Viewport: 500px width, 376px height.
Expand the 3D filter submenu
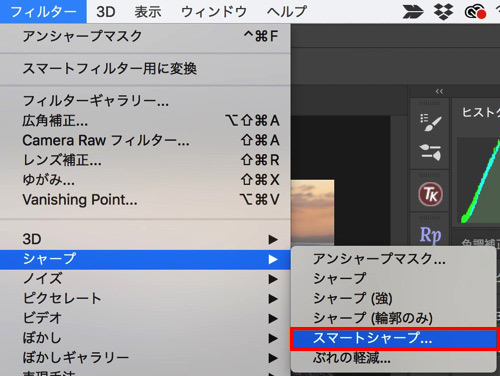coord(145,239)
